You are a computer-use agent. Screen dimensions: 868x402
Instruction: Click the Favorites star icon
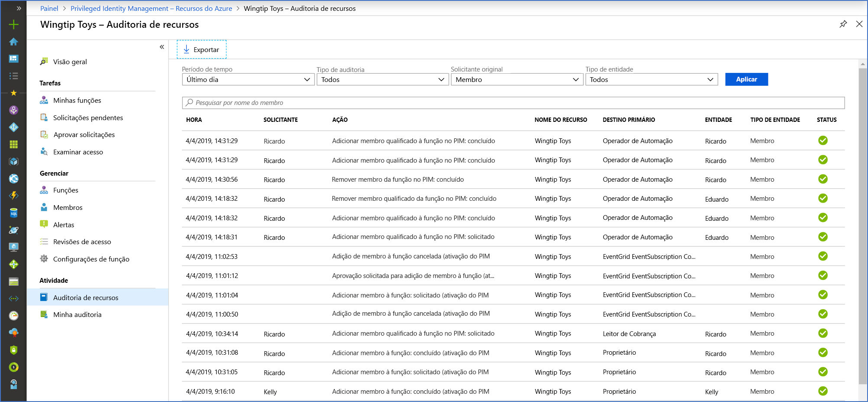point(14,93)
